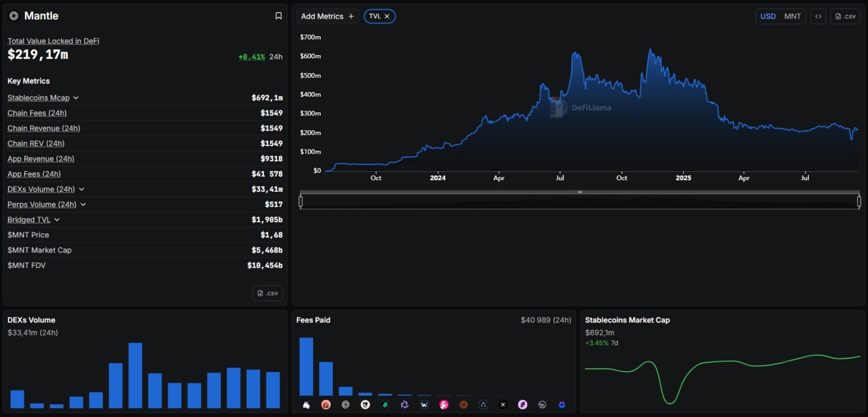
Task: Click the light purple F protocol icon
Action: pos(523,405)
